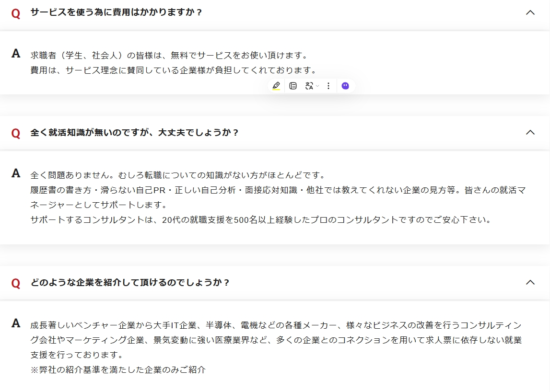Image resolution: width=550 pixels, height=392 pixels.
Task: Click the Q icon beside the 就活知識 question
Action: [15, 133]
